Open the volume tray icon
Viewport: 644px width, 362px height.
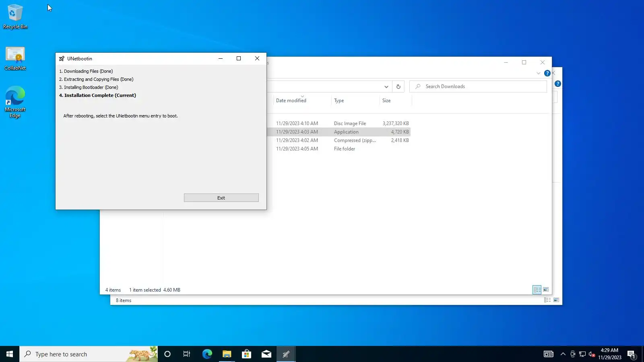592,354
